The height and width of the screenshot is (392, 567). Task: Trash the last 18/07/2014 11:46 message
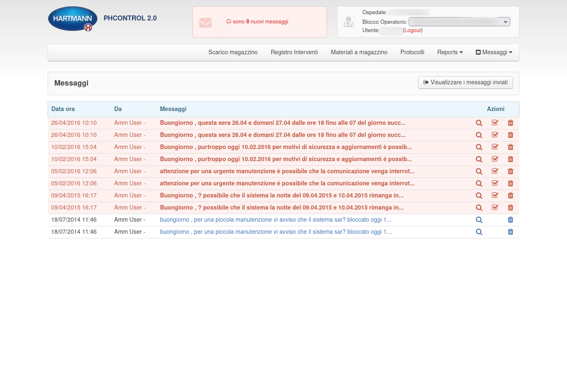(510, 232)
